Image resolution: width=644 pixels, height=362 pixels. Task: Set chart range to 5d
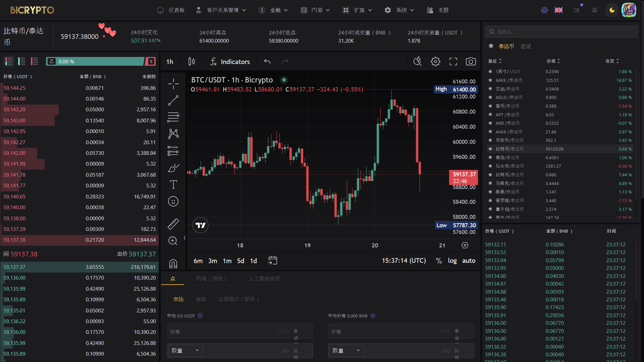click(240, 261)
